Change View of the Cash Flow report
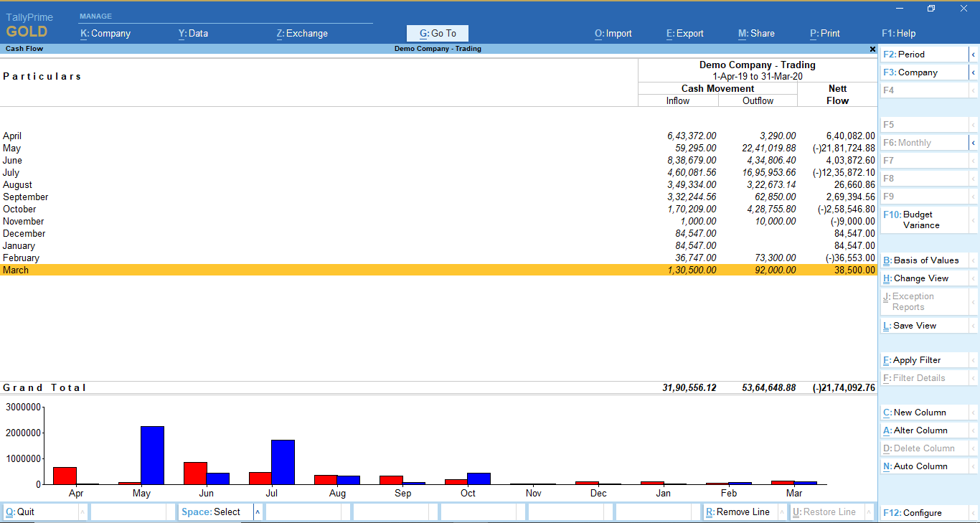The image size is (980, 523). point(918,278)
